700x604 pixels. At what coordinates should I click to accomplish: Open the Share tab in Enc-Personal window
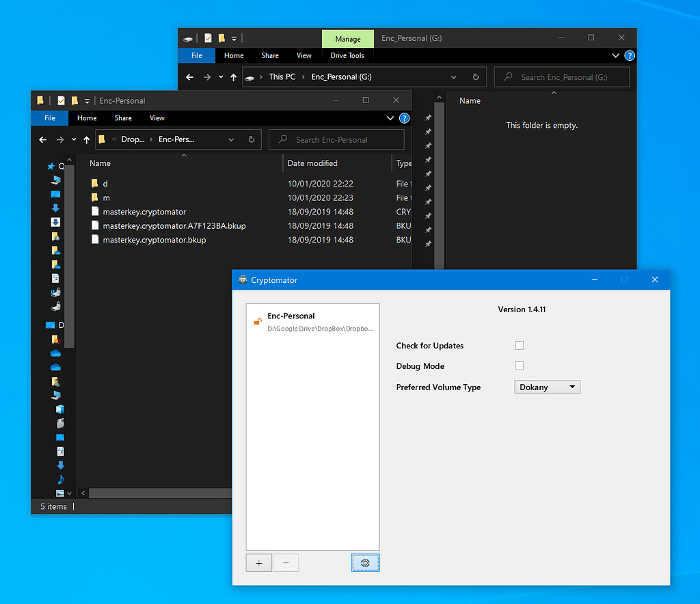point(123,118)
